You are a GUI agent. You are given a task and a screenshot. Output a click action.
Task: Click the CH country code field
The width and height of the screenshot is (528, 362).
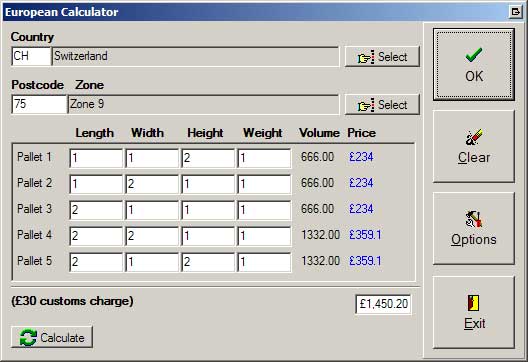point(31,56)
